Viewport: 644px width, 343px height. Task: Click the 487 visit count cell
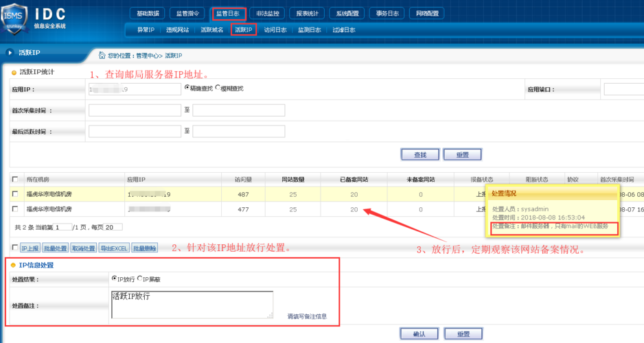[243, 194]
